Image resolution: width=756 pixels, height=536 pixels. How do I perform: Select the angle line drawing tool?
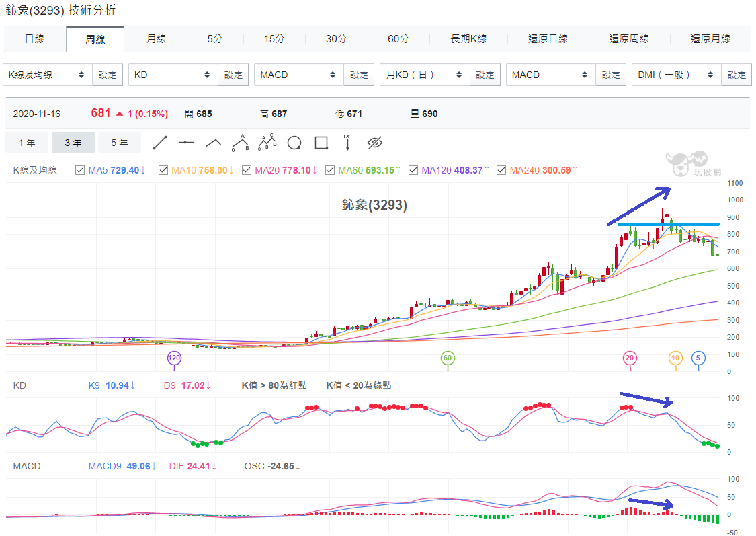point(213,143)
